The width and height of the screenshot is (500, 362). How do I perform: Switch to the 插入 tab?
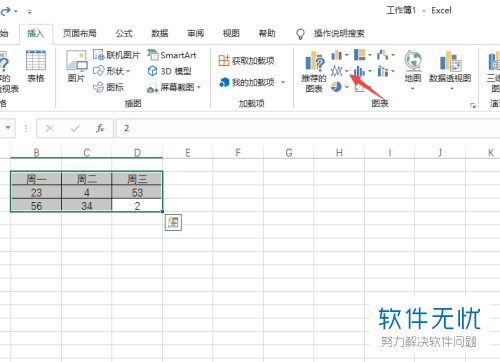coord(36,33)
